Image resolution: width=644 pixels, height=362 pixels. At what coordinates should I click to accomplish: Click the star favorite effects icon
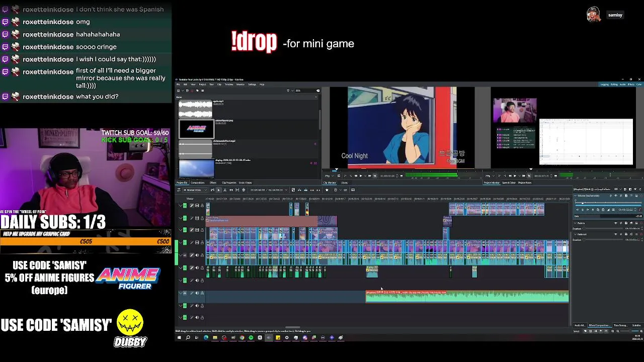tap(327, 190)
